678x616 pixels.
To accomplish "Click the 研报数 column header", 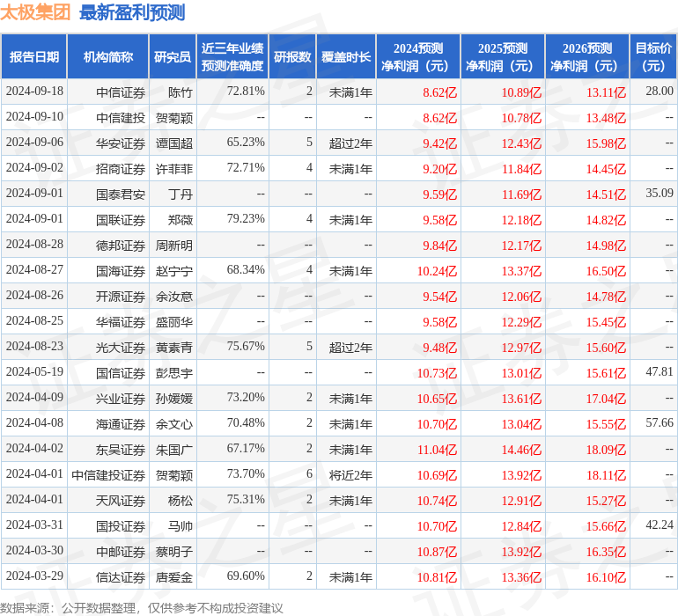I will (292, 56).
